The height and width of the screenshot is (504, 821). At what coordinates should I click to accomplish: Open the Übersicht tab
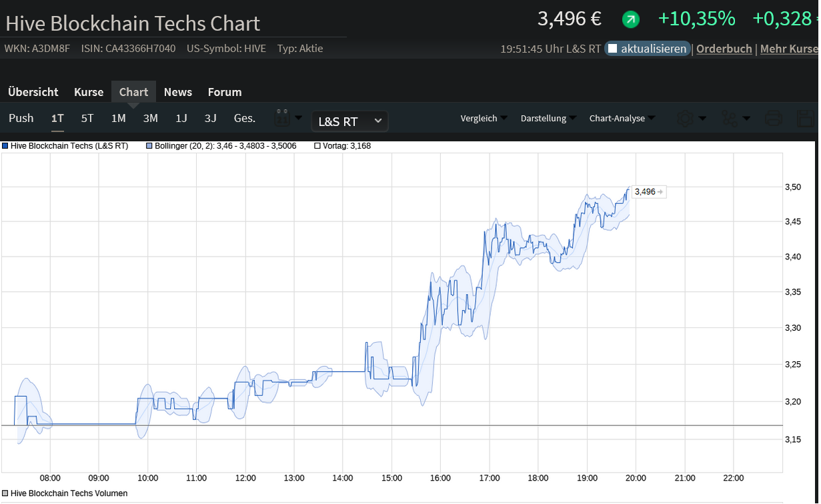(33, 92)
